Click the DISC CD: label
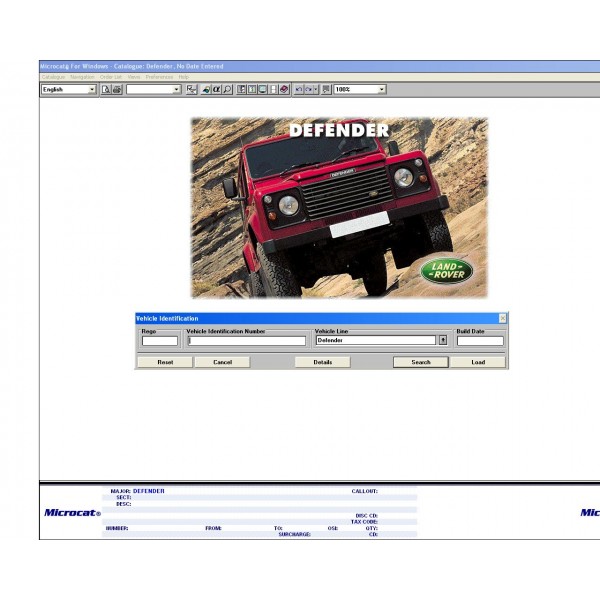 (x=367, y=515)
